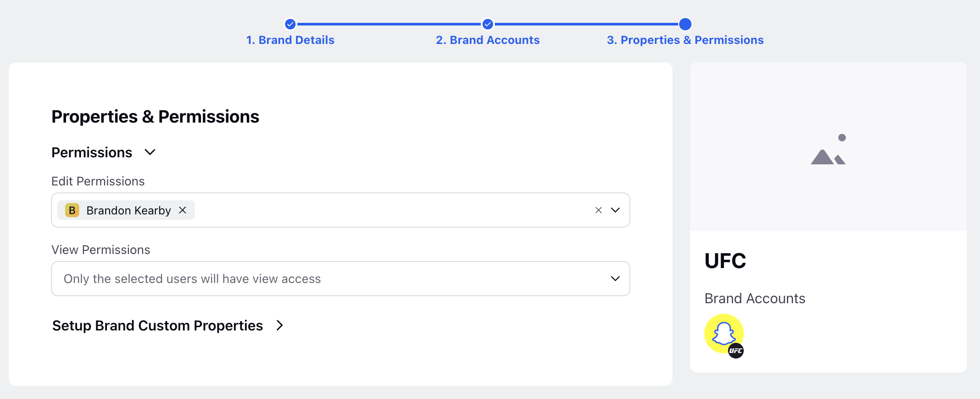
Task: Click the Permissions section heading
Action: click(92, 152)
